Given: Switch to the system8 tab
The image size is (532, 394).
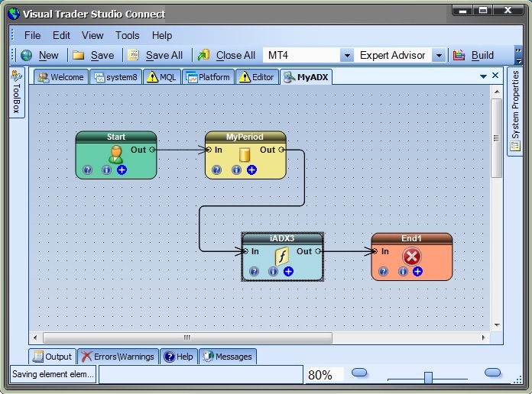Looking at the screenshot, I should [x=116, y=77].
